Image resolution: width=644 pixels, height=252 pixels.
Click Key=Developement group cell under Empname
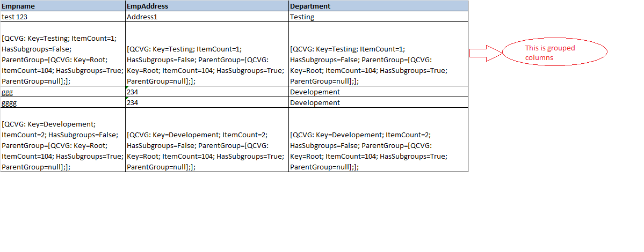coord(63,140)
